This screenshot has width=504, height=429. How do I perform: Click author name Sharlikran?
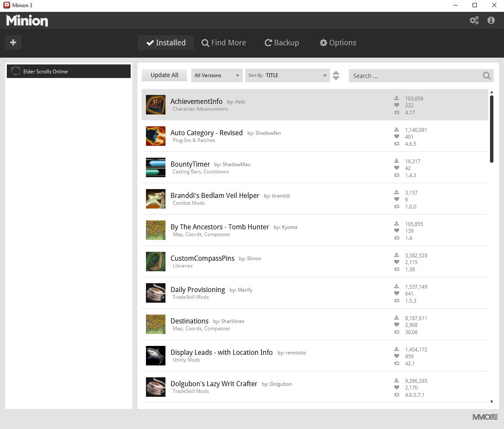232,321
